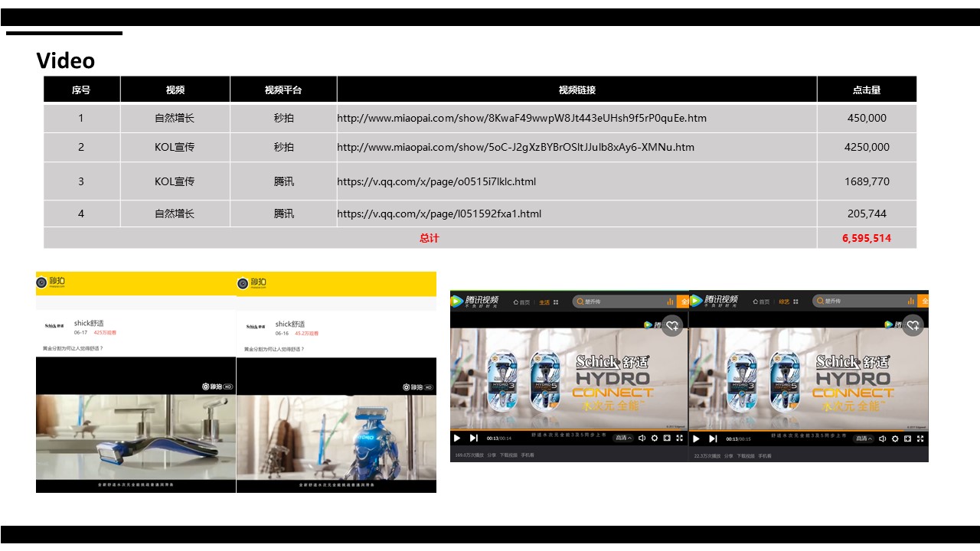Viewport: 980px width, 551px height.
Task: Select the 生活 channel tab
Action: click(544, 302)
